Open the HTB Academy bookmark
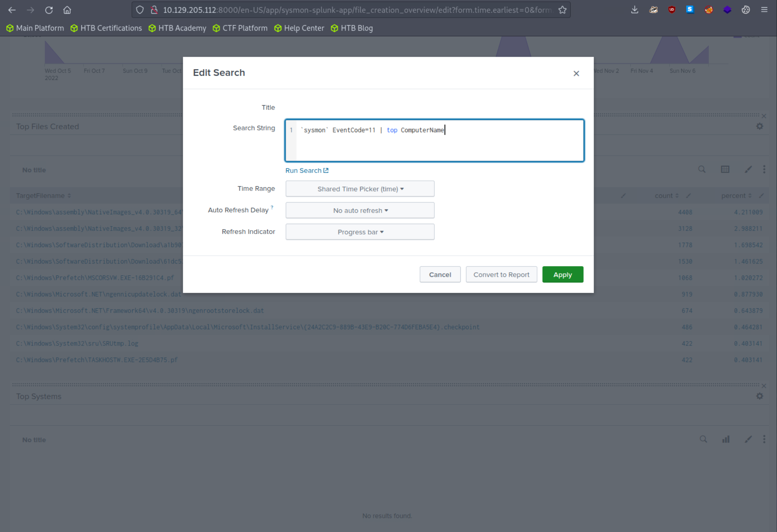777x532 pixels. pos(177,28)
